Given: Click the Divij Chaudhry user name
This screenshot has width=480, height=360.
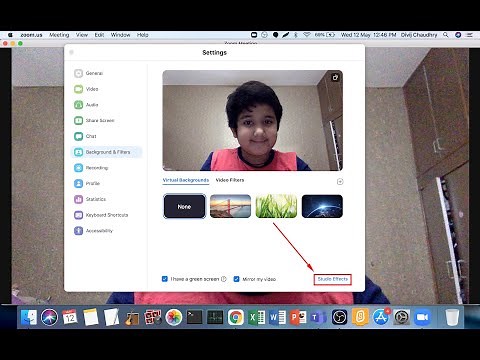Looking at the screenshot, I should [x=419, y=35].
